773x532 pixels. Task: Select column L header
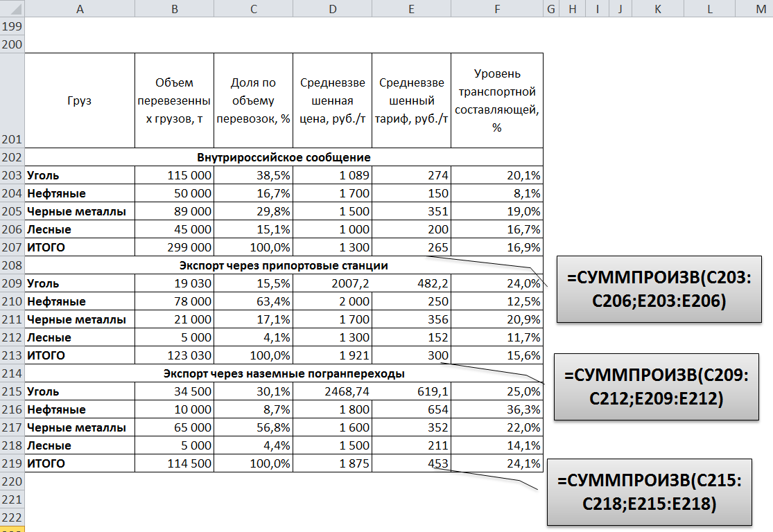coord(709,9)
